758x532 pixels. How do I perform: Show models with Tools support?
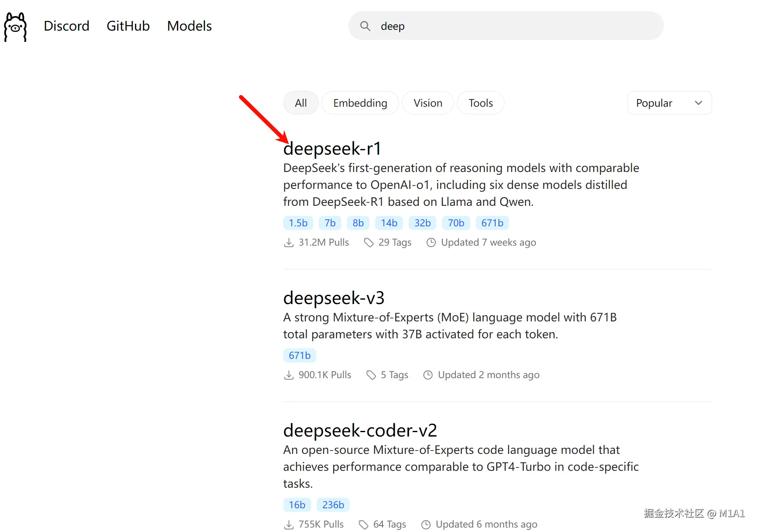click(x=480, y=103)
